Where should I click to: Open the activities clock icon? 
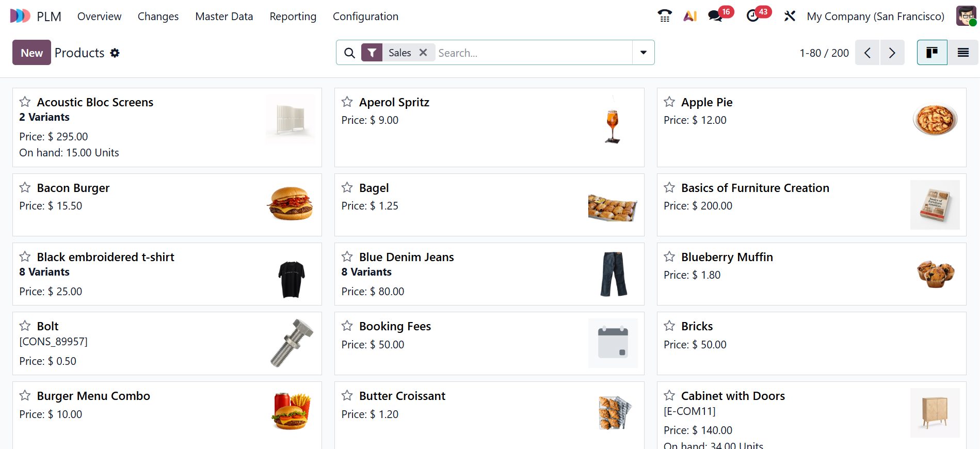[x=753, y=16]
